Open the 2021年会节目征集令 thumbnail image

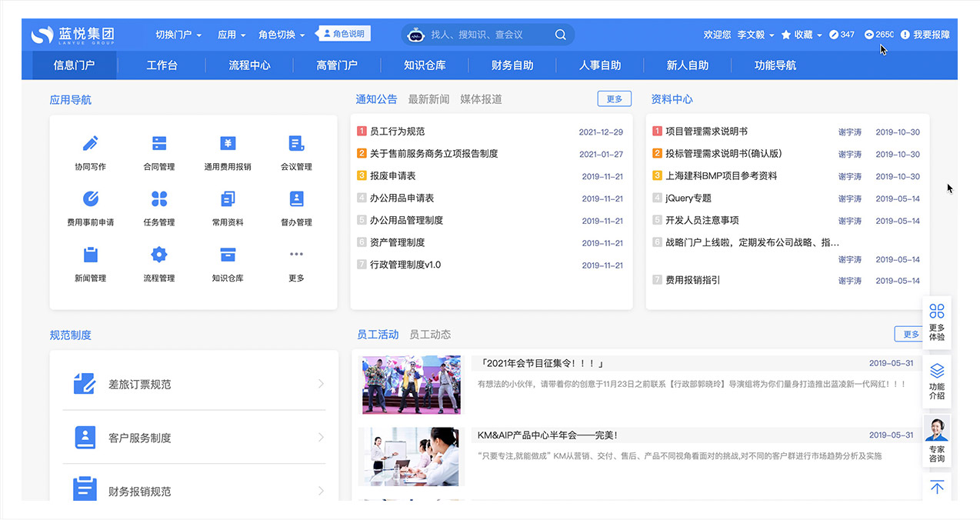click(412, 385)
